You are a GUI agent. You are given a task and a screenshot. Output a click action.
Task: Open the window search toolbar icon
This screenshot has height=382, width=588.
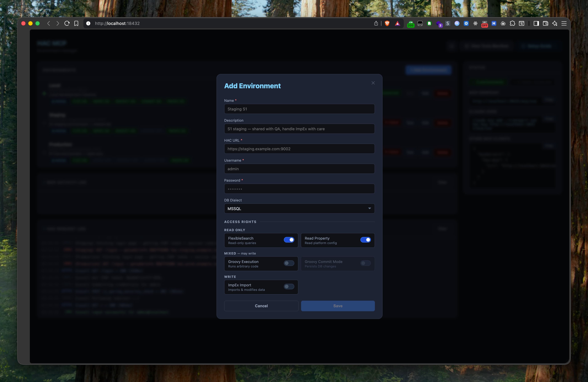[x=522, y=24]
